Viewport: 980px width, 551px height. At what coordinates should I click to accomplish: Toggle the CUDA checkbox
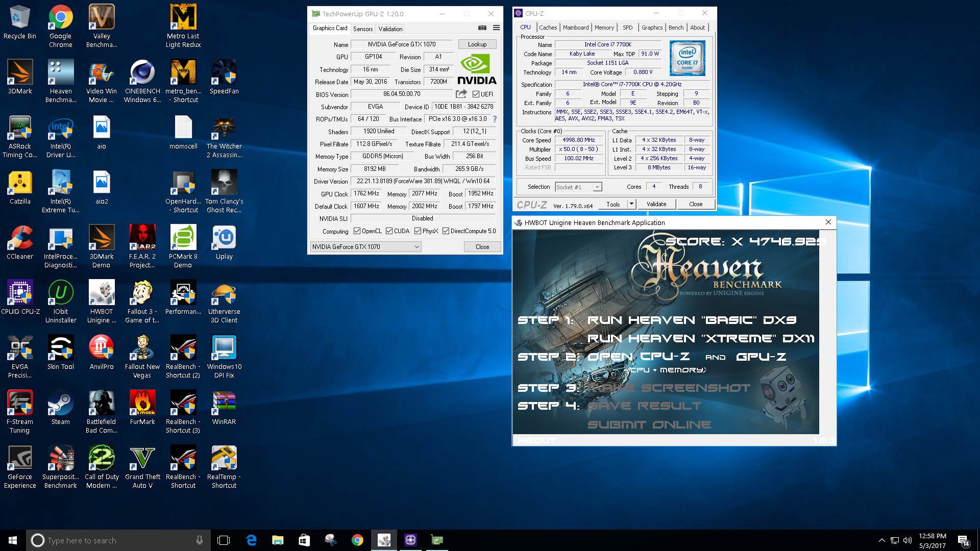click(x=389, y=231)
